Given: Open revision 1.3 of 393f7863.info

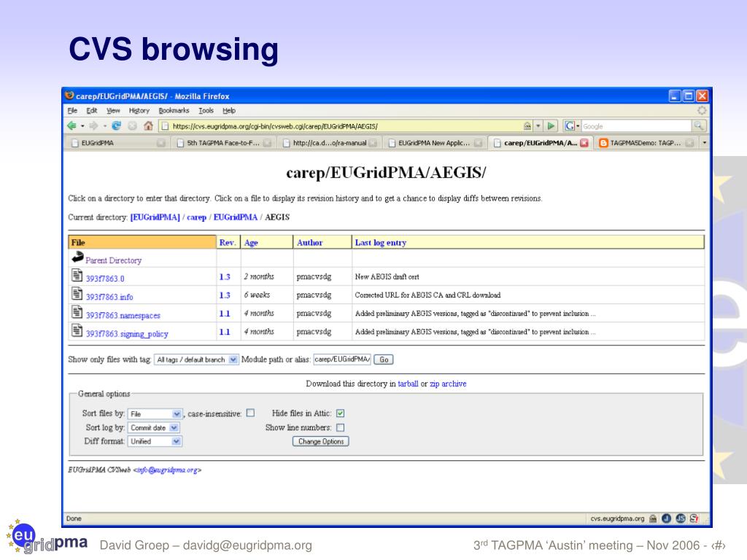Looking at the screenshot, I should [225, 295].
